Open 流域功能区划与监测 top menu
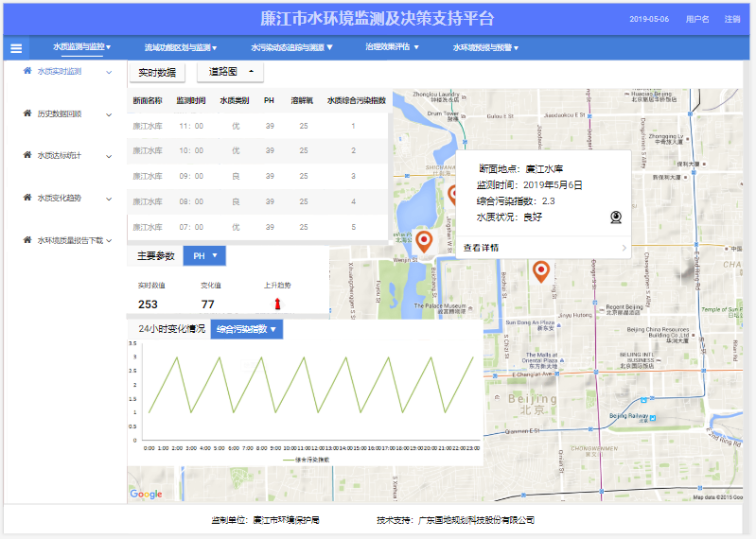756x539 pixels. tap(181, 47)
